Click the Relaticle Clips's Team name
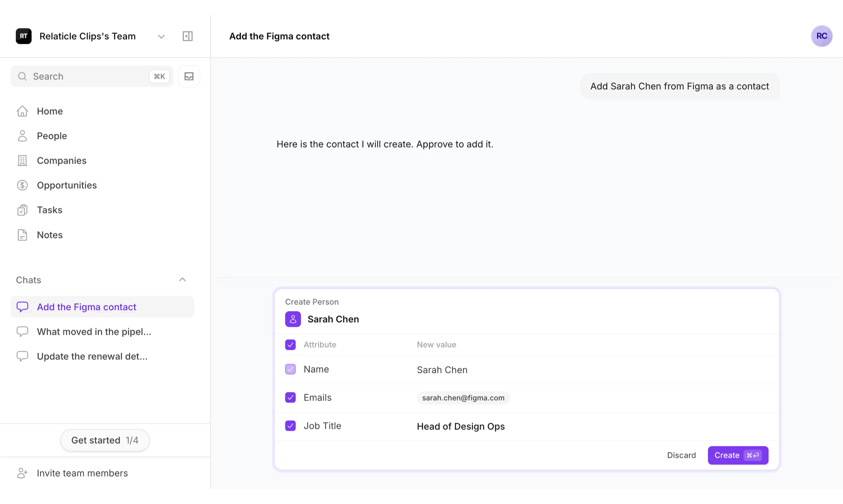 click(87, 36)
